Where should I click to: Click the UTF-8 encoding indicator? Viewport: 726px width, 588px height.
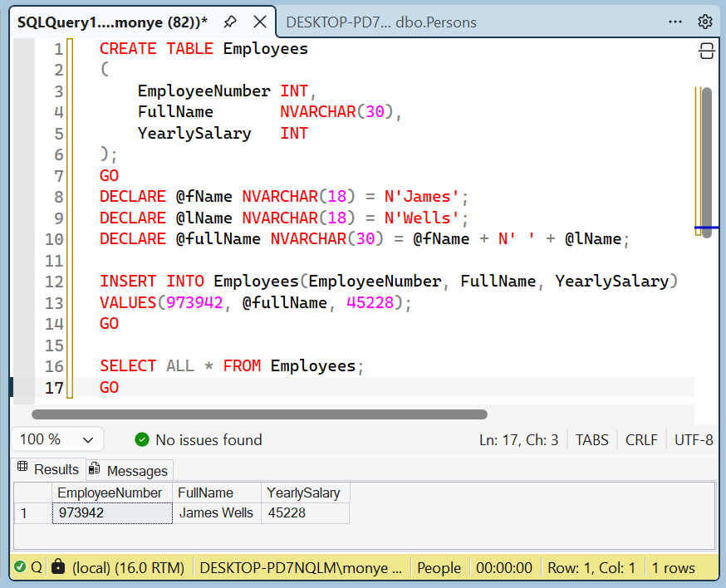coord(694,440)
